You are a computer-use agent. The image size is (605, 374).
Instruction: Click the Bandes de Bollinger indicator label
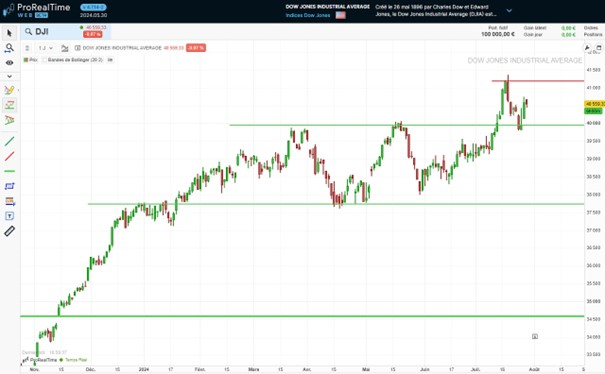pyautogui.click(x=75, y=60)
